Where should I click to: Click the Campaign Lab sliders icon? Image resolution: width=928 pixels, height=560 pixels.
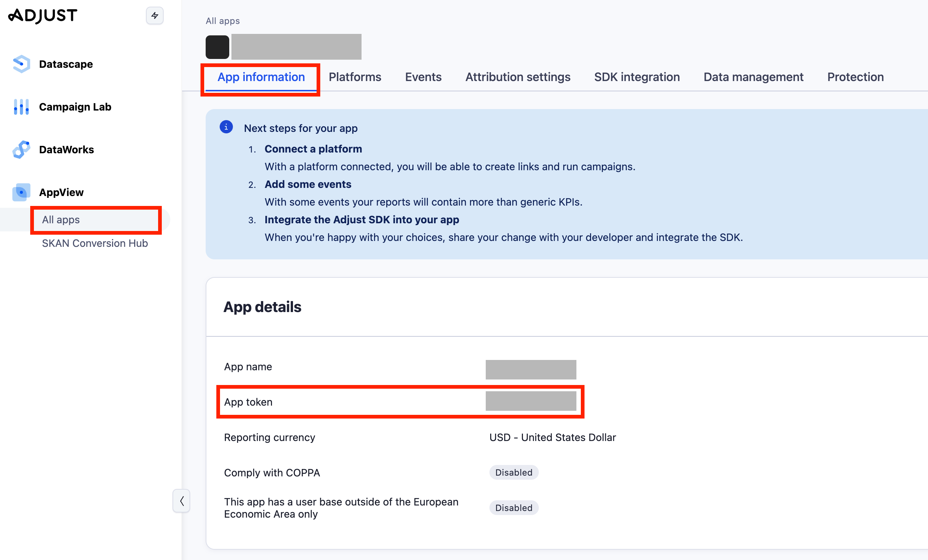pyautogui.click(x=21, y=107)
